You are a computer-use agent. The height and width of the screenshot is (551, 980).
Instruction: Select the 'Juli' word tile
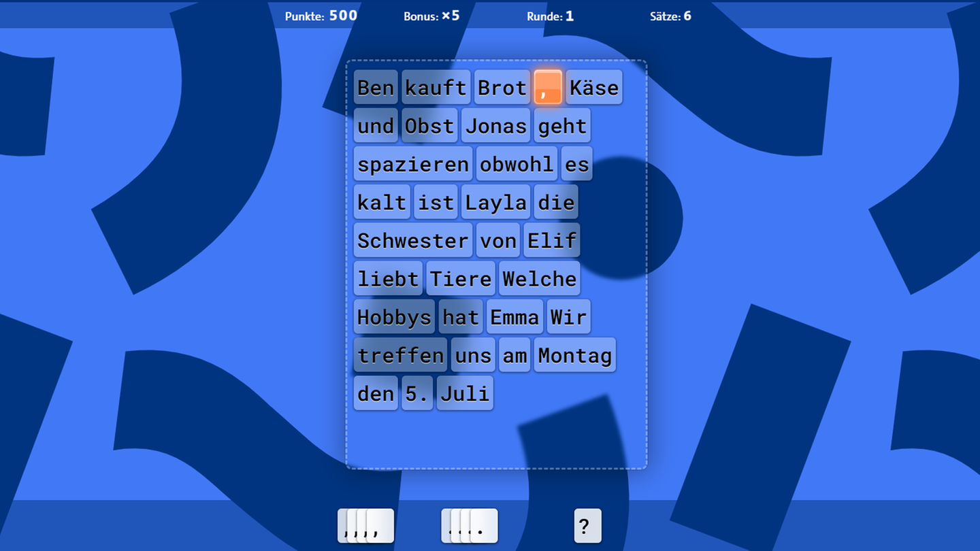[x=465, y=393]
